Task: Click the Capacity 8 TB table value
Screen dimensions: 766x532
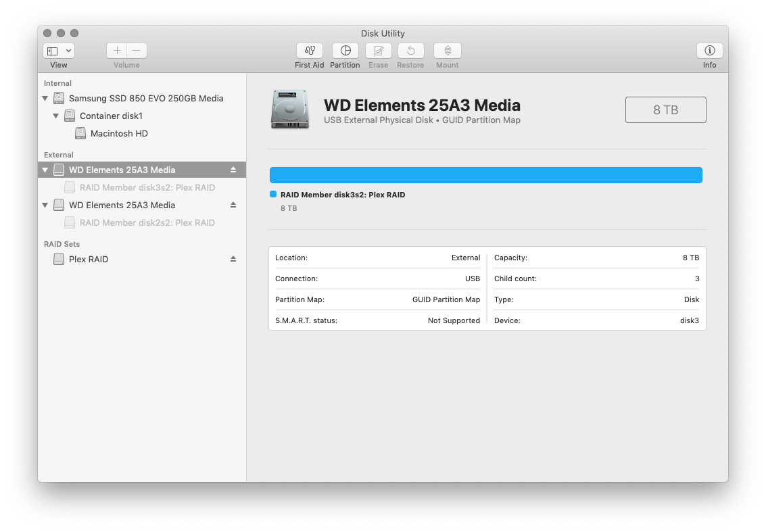Action: click(x=691, y=258)
